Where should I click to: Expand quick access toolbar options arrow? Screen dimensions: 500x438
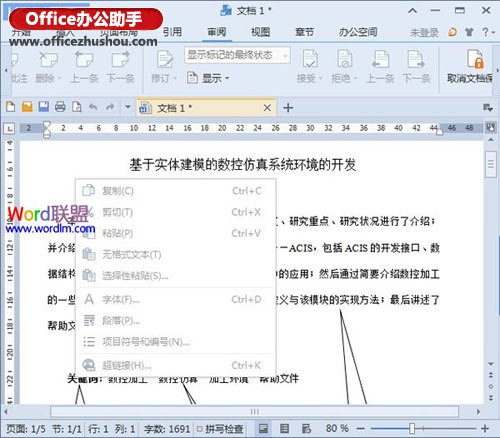[128, 107]
